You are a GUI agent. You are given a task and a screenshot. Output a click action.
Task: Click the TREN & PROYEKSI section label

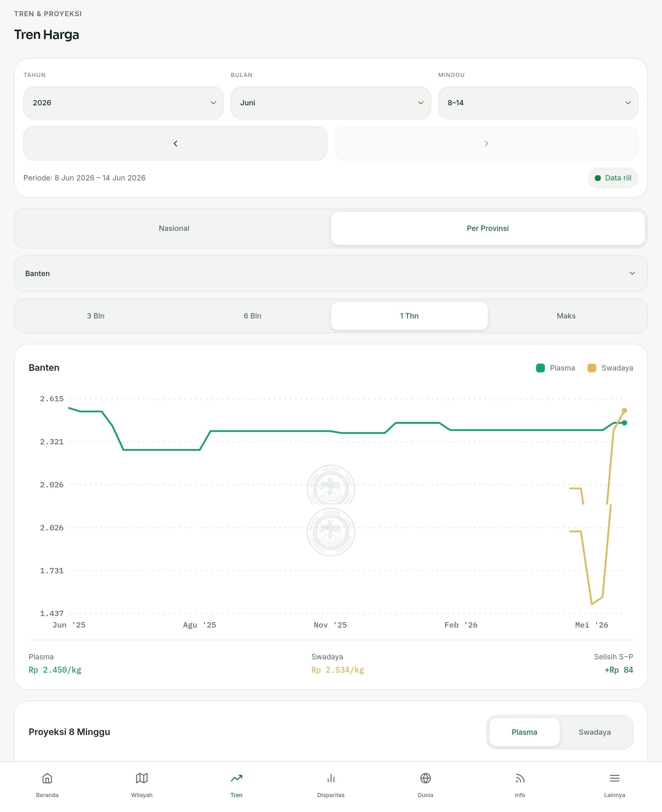pos(48,14)
